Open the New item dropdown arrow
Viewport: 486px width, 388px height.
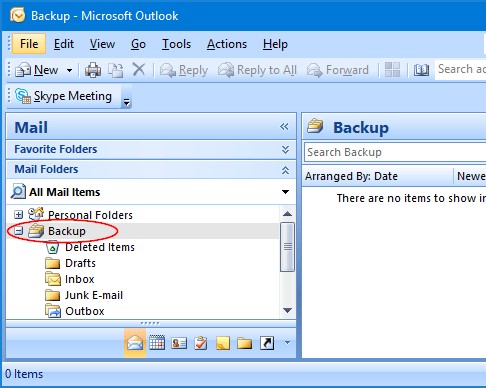coord(69,70)
